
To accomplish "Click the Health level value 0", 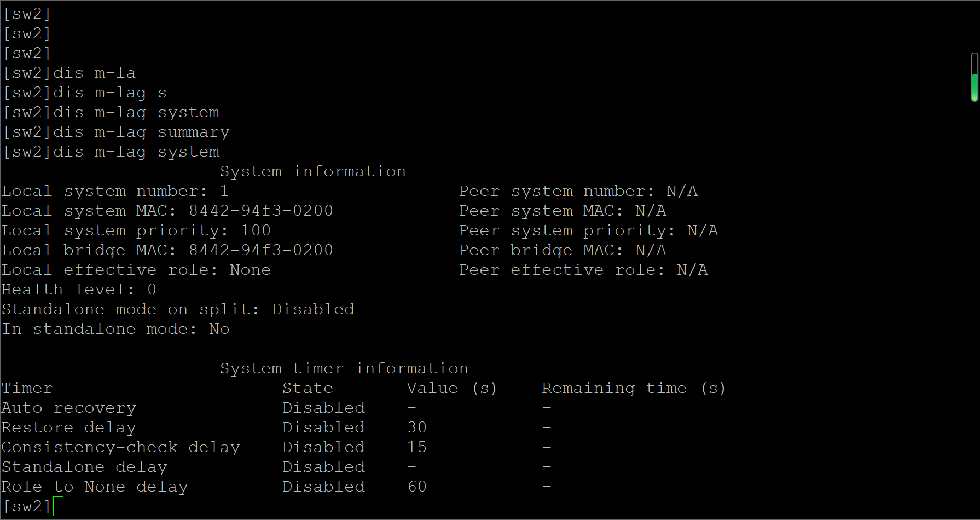I will 152,290.
